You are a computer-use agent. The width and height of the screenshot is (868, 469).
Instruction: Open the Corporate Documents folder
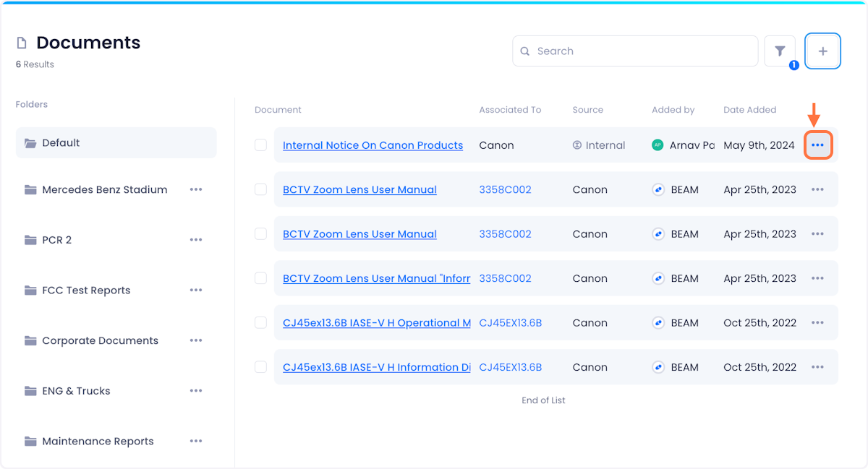click(x=91, y=340)
